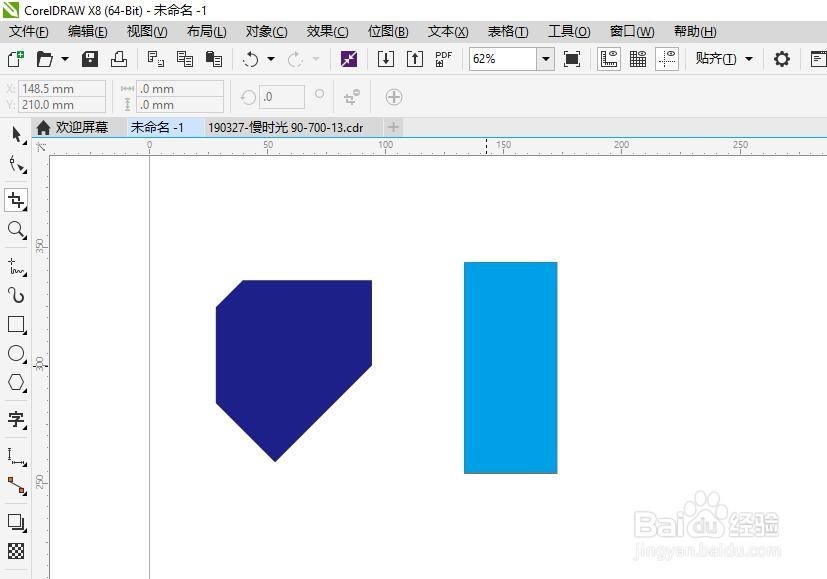Click the Y position field 210.0 mm
Image resolution: width=827 pixels, height=579 pixels.
click(62, 104)
